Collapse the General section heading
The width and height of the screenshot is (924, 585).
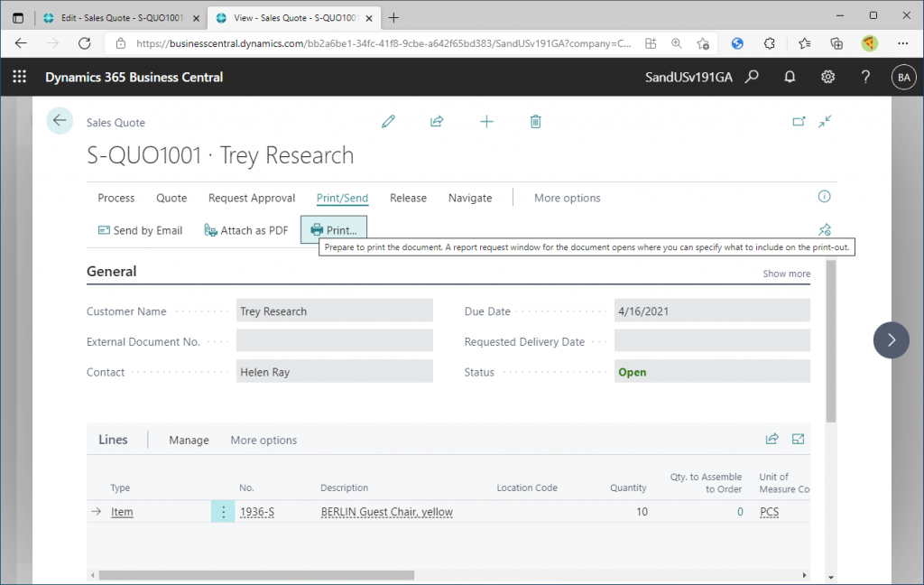click(x=111, y=271)
